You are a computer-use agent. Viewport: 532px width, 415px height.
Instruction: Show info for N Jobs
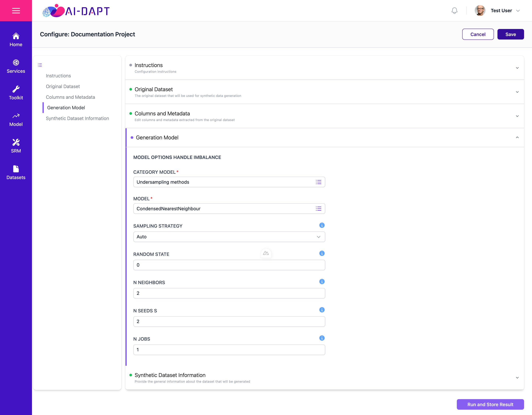(x=322, y=338)
